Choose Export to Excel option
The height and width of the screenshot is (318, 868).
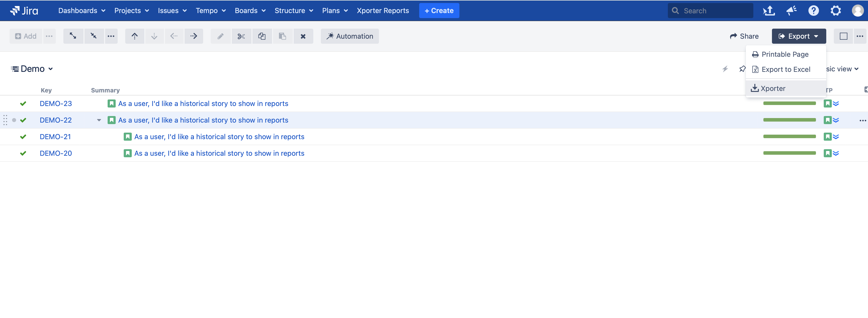pyautogui.click(x=786, y=69)
